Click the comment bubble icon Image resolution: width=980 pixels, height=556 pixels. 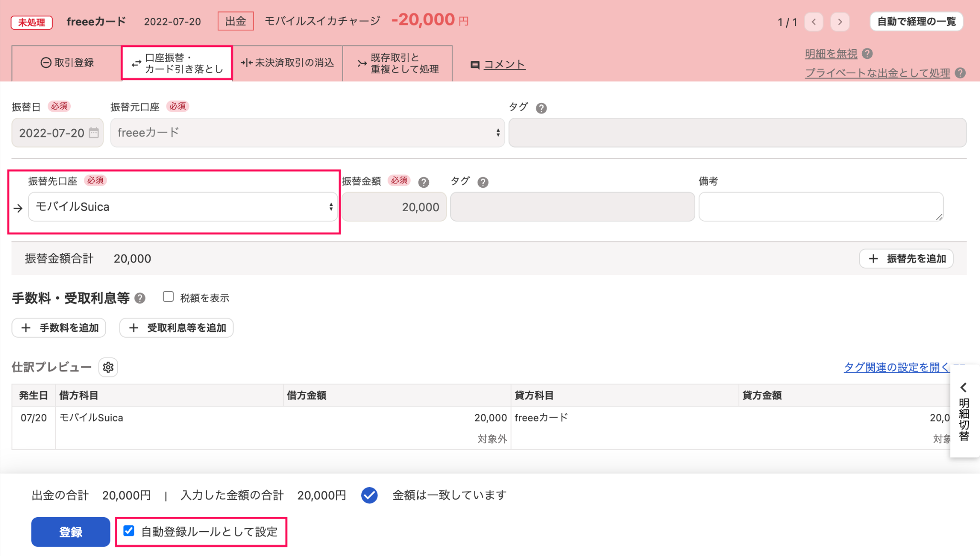475,65
